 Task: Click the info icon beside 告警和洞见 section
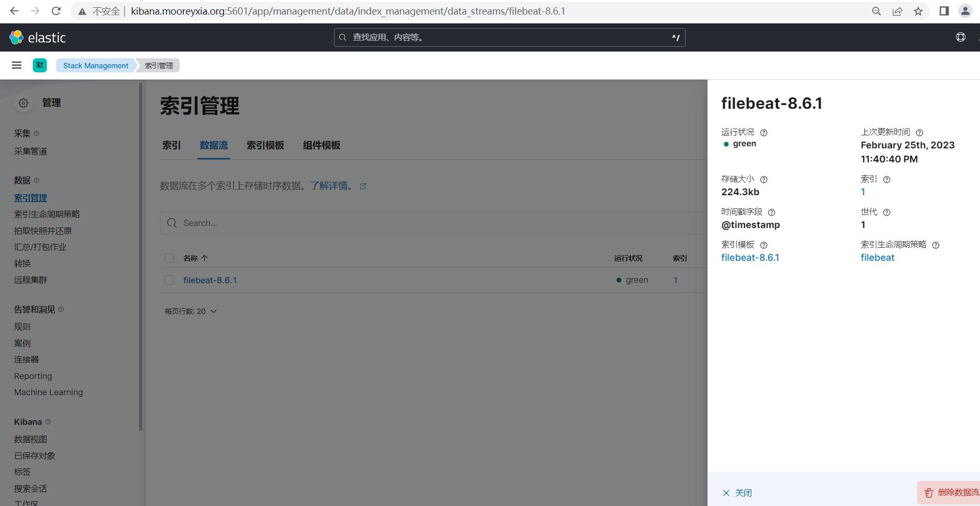coord(61,309)
